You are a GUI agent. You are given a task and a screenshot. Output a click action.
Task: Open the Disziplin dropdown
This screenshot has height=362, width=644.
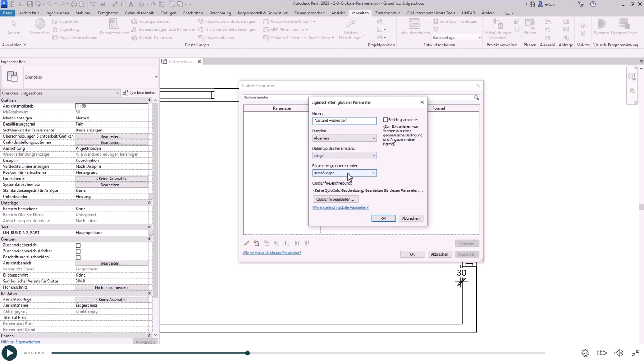click(344, 138)
